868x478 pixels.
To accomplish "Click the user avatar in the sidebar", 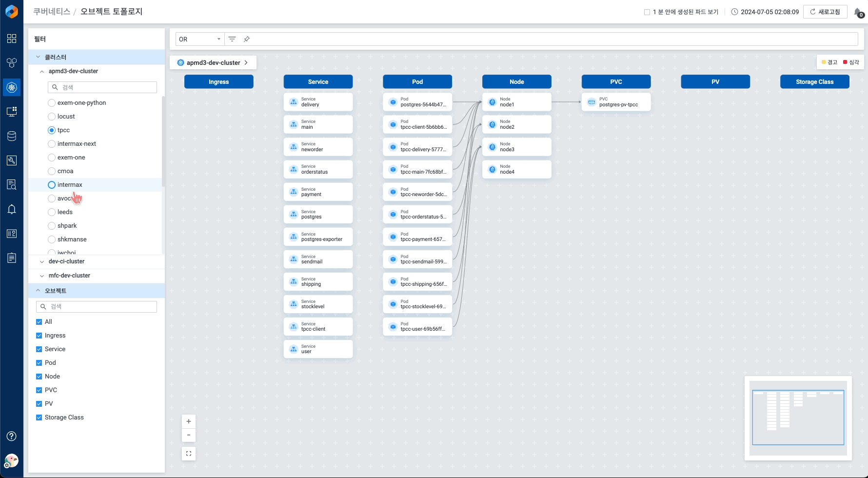I will [x=12, y=460].
